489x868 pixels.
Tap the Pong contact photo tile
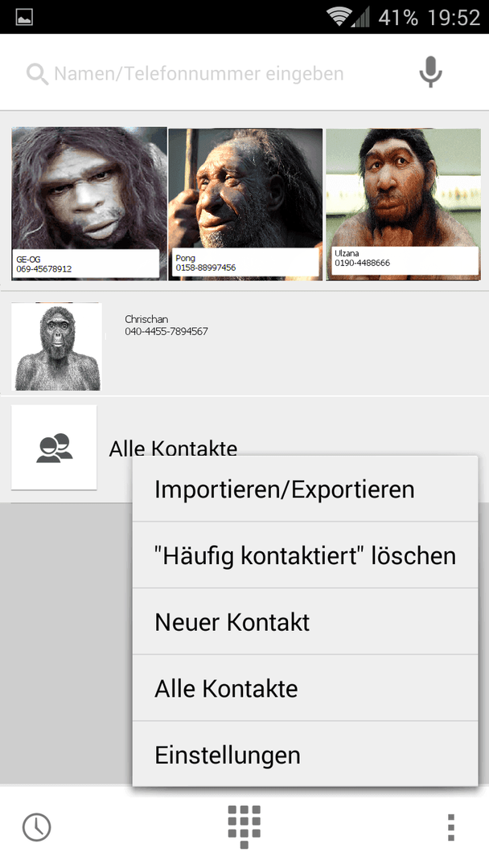(x=245, y=204)
